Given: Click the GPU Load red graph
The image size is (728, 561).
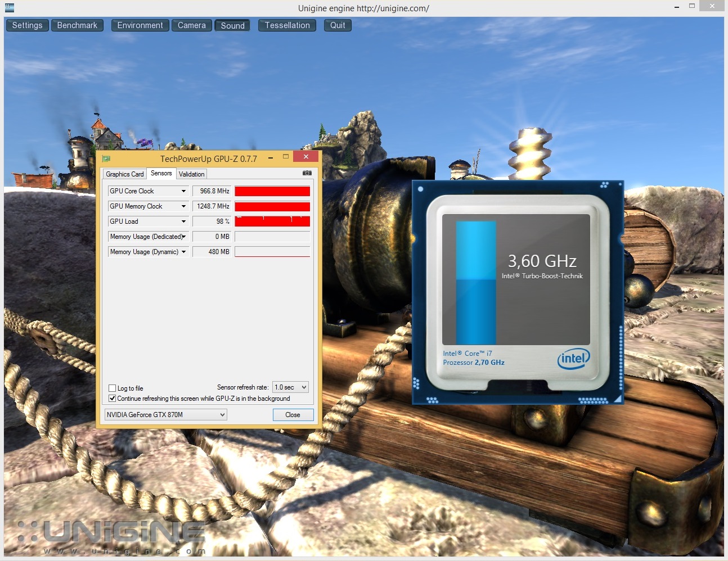Looking at the screenshot, I should tap(272, 221).
